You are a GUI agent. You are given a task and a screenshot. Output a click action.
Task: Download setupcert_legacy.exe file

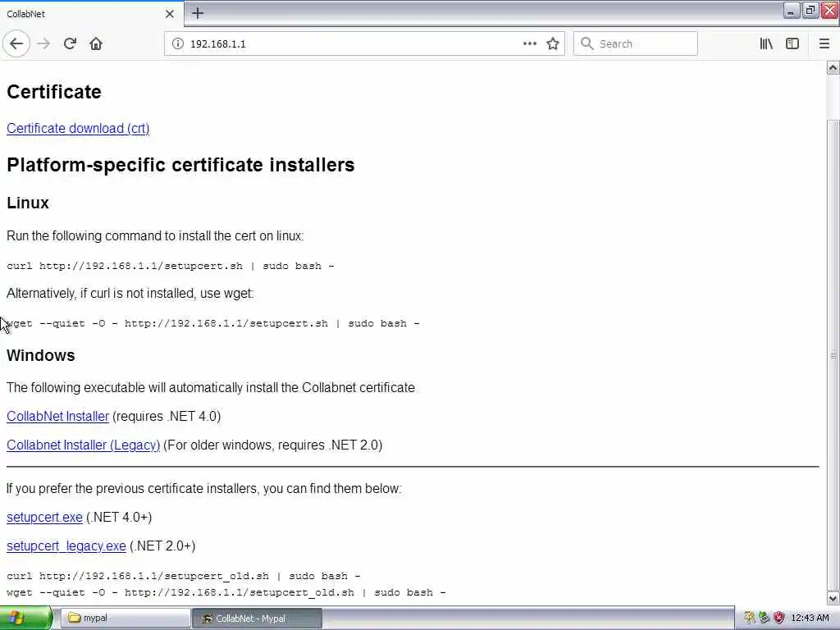[66, 546]
